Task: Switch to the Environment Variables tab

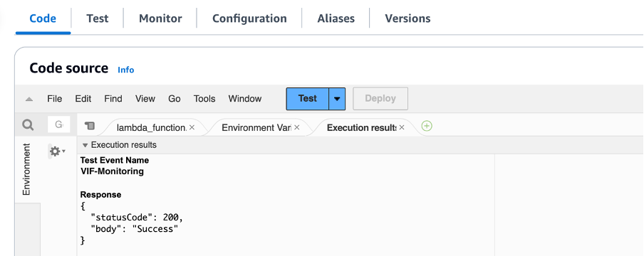Action: (256, 127)
